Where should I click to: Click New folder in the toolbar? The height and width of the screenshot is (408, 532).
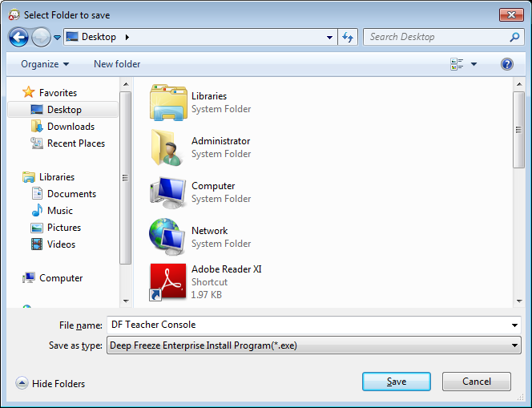[117, 64]
